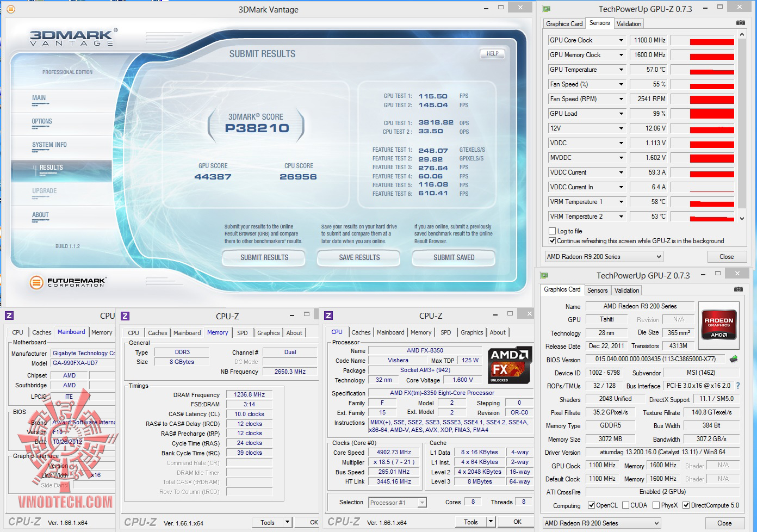Expand the Tools dropdown arrow in CPU-Z Memory window
This screenshot has width=757, height=532.
pos(288,522)
